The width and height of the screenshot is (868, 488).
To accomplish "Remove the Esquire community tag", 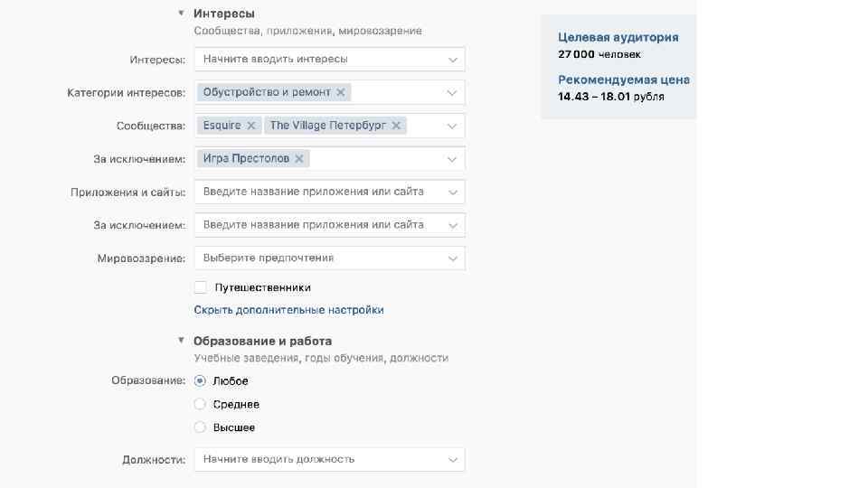I will [x=251, y=126].
